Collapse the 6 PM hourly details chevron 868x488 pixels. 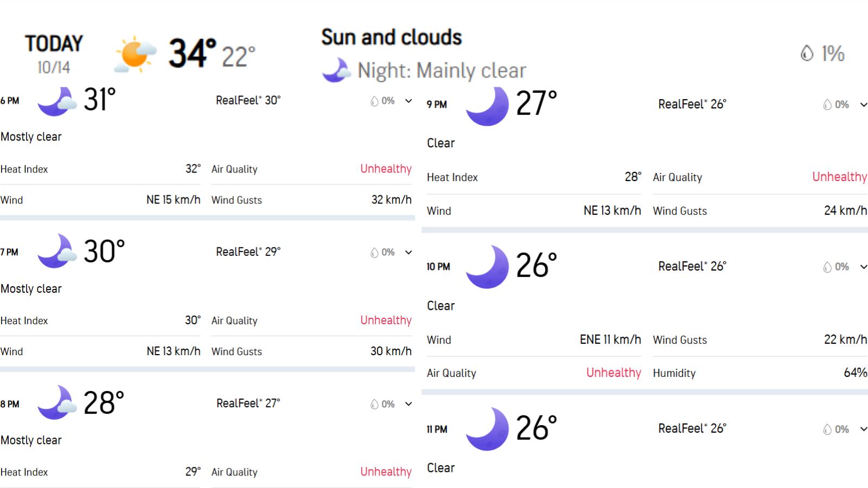(409, 101)
